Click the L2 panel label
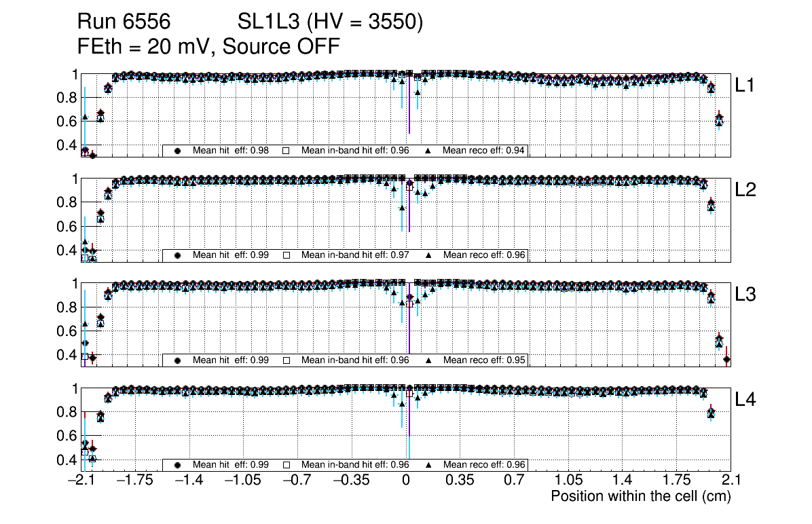812x524 pixels. click(x=745, y=190)
